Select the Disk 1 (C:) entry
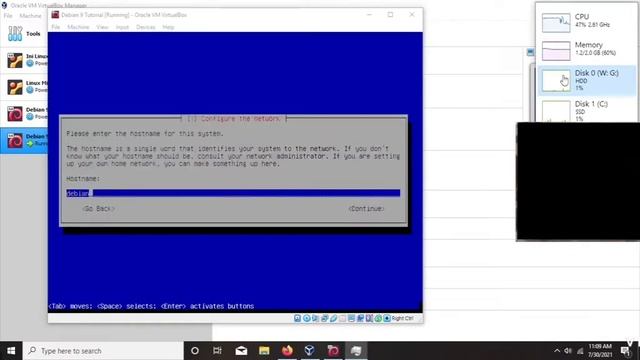 tap(587, 110)
